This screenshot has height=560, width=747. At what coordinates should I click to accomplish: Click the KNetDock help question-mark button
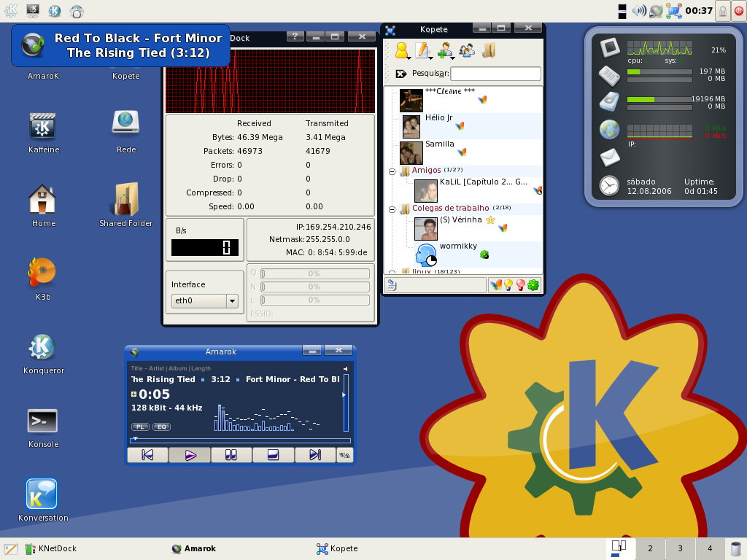295,36
